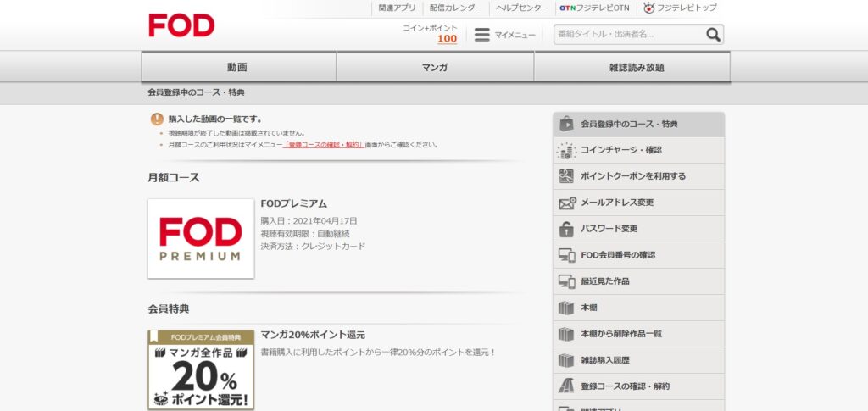868x411 pixels.
Task: Click the coupon icon beside ポイントクーポンを利用する
Action: (x=565, y=176)
